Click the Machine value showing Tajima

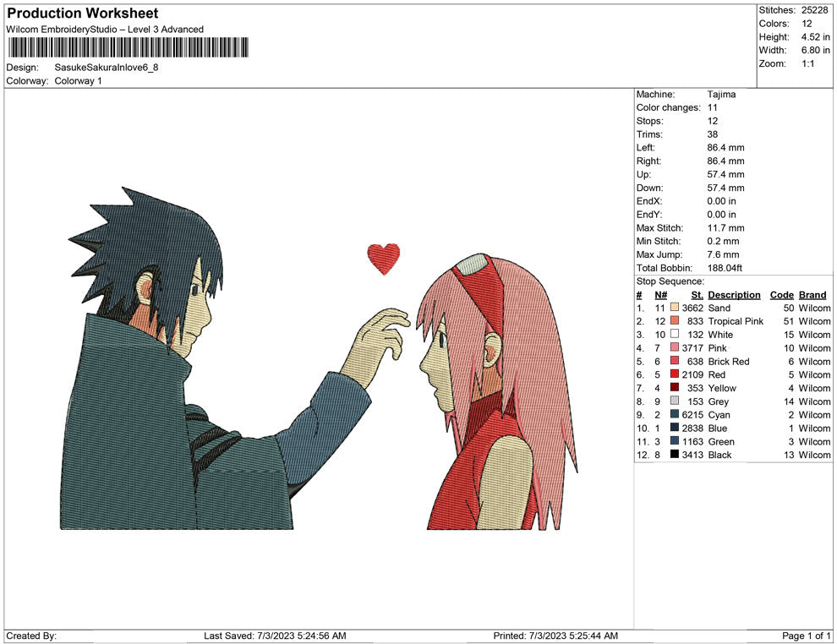[722, 94]
